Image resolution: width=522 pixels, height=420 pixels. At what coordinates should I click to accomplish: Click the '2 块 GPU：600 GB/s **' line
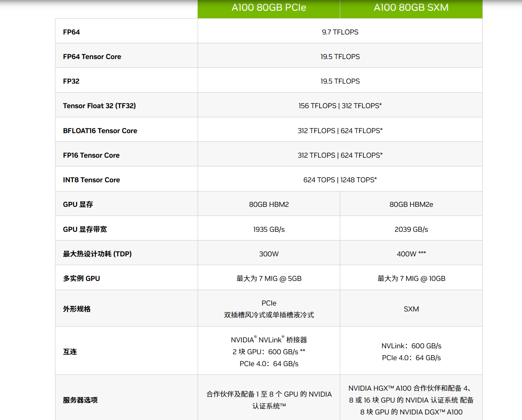[269, 352]
